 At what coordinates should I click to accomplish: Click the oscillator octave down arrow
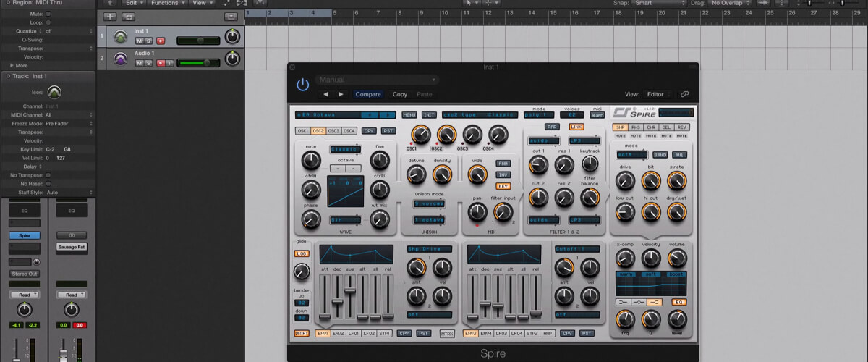[339, 168]
